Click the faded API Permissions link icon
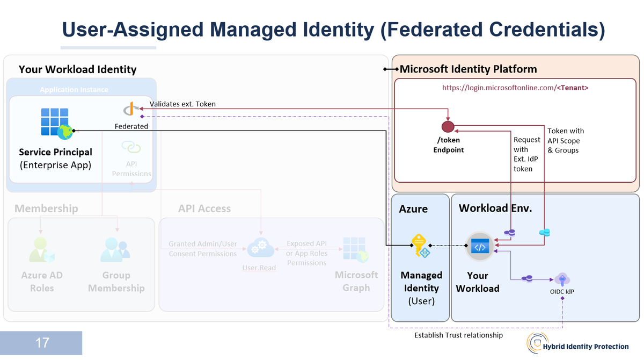Screen dimensions: 644x360 (x=131, y=147)
